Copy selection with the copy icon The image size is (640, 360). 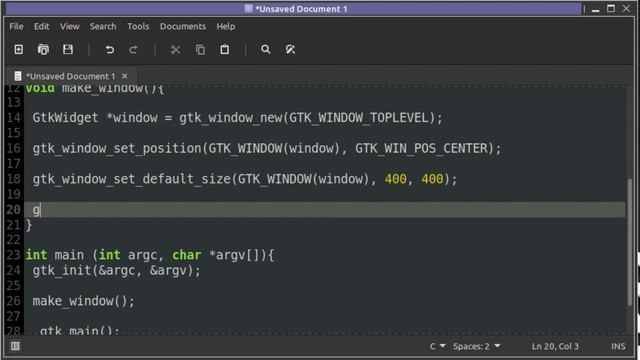point(200,49)
